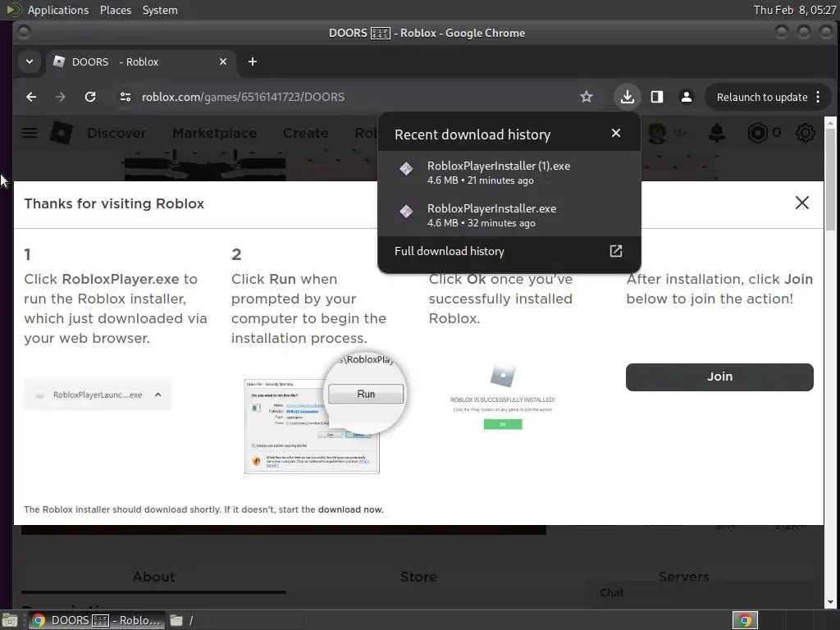Viewport: 840px width, 630px height.
Task: Click the external link icon for download history
Action: click(x=616, y=251)
